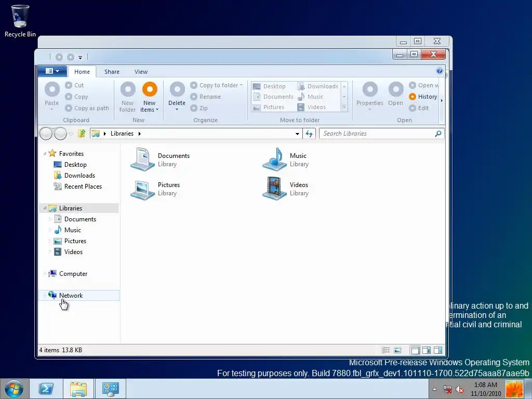532x399 pixels.
Task: Create a New folder from the ribbon
Action: pos(128,97)
